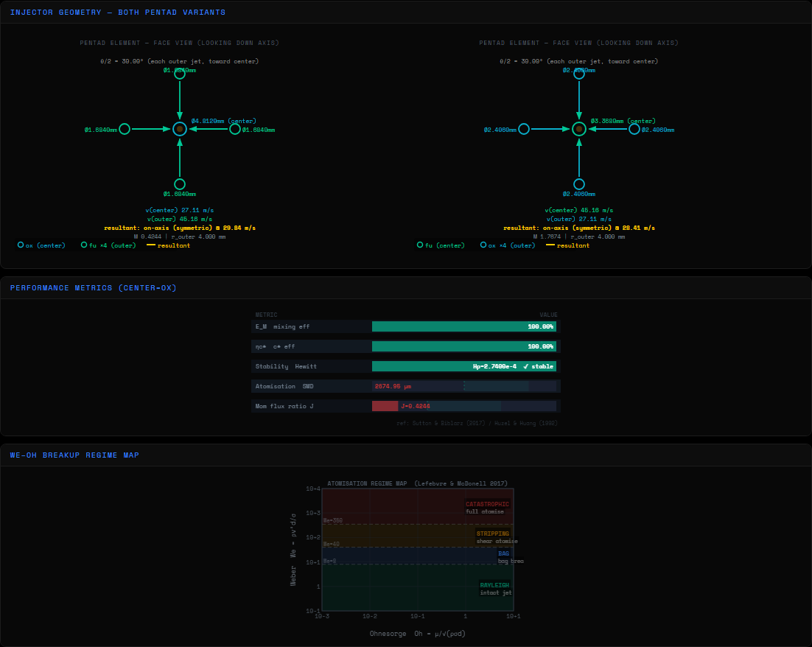This screenshot has width=812, height=647.
Task: Click the center ox orifice circle labeled Ø4.8120mm
Action: point(180,129)
